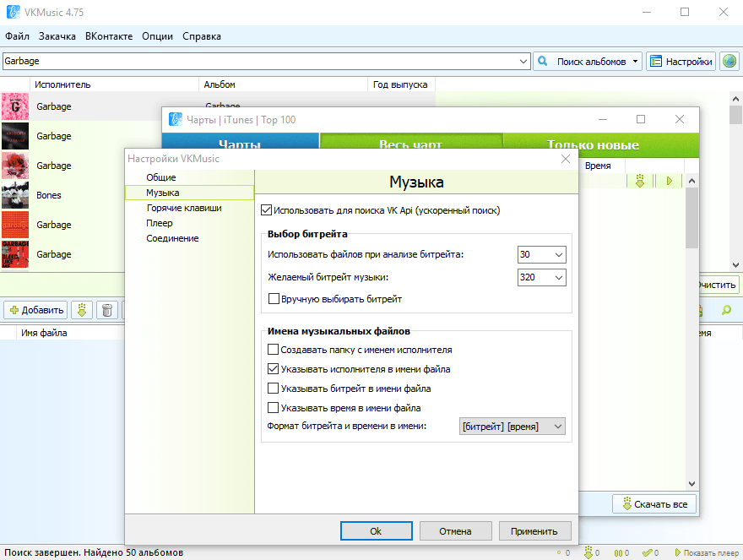This screenshot has height=560, width=743.
Task: Click the Очистить button
Action: click(718, 285)
